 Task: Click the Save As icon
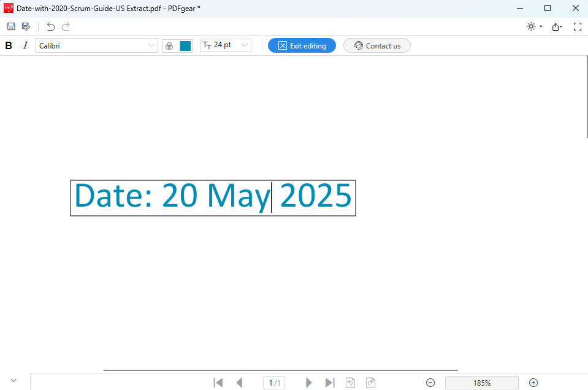pyautogui.click(x=26, y=26)
